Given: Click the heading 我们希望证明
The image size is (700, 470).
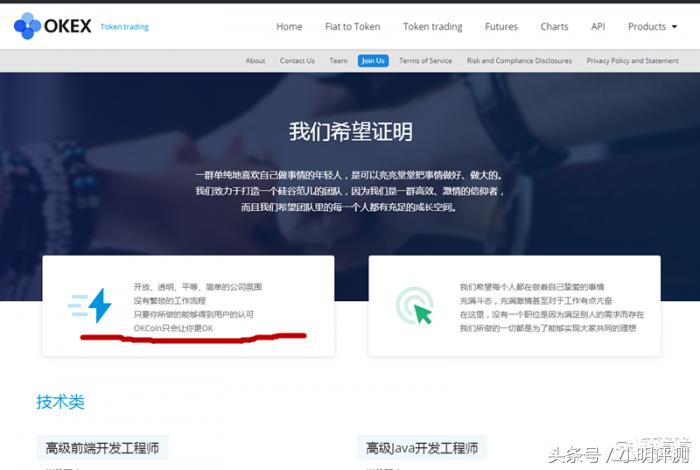Looking at the screenshot, I should point(351,132).
